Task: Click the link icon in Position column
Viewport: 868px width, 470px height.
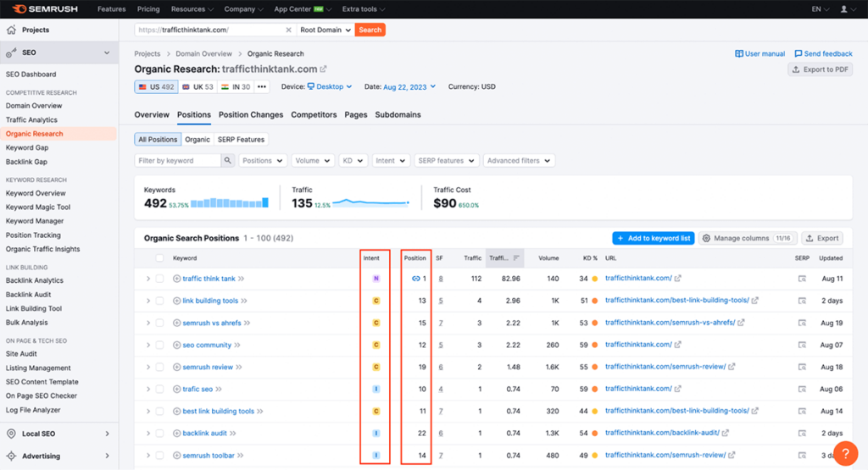Action: (415, 279)
